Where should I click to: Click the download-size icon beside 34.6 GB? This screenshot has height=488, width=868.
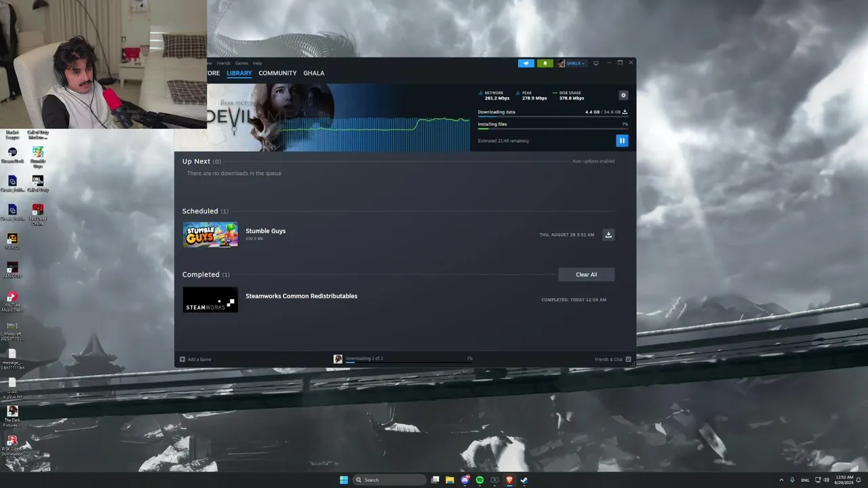coord(625,112)
